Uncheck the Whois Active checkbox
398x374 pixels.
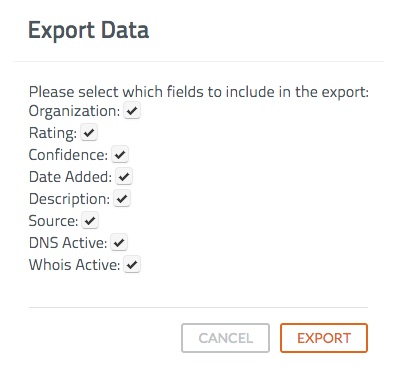pyautogui.click(x=132, y=265)
